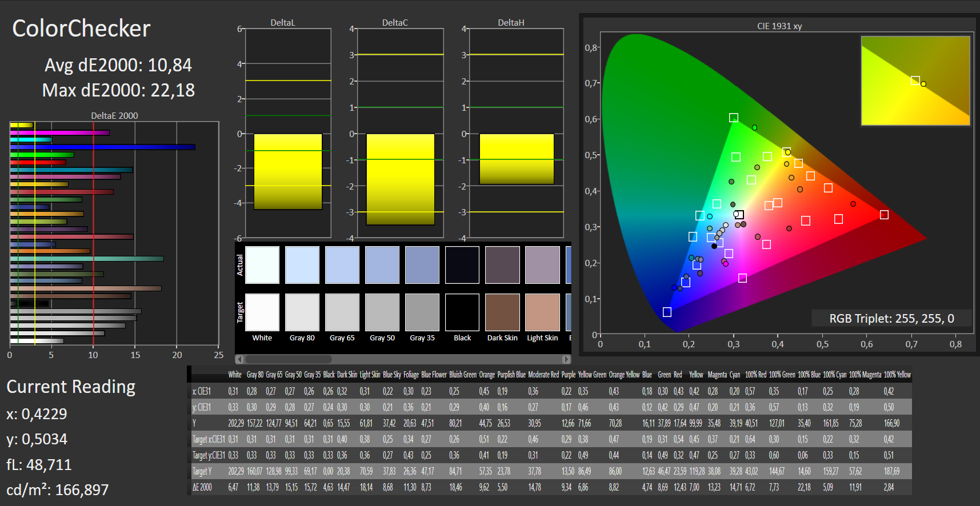Click the right arrow of the swatch scrollbar

pos(566,359)
